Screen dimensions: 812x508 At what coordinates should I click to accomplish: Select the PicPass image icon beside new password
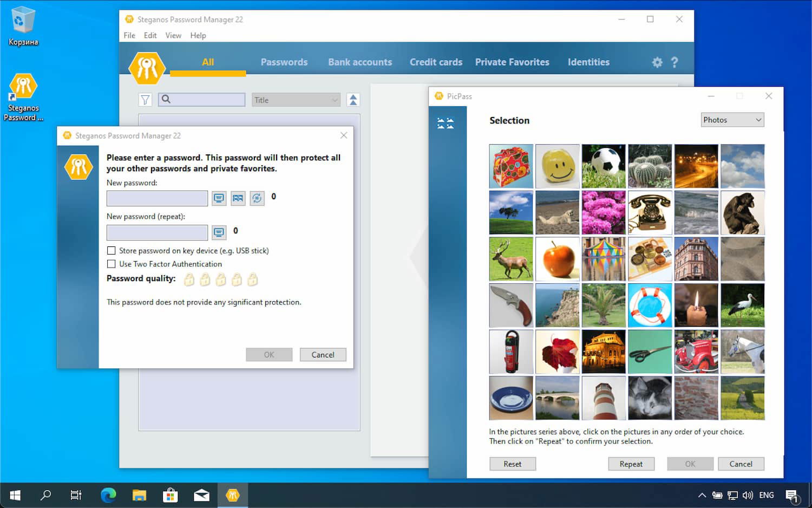coord(238,198)
